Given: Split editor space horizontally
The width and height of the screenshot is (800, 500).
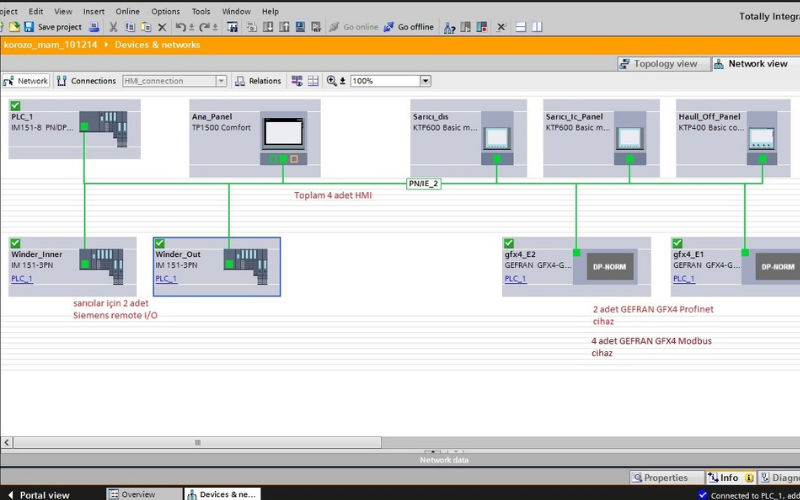Looking at the screenshot, I should (520, 27).
